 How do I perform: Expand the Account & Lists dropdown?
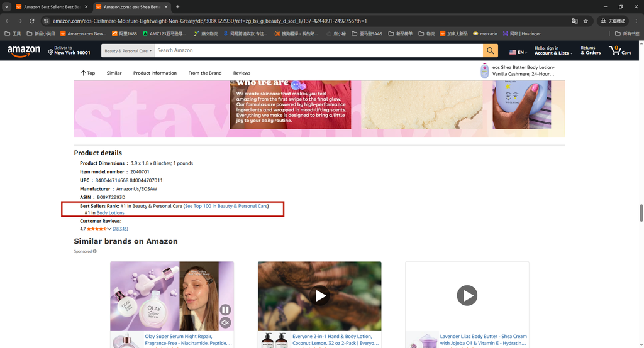click(553, 50)
